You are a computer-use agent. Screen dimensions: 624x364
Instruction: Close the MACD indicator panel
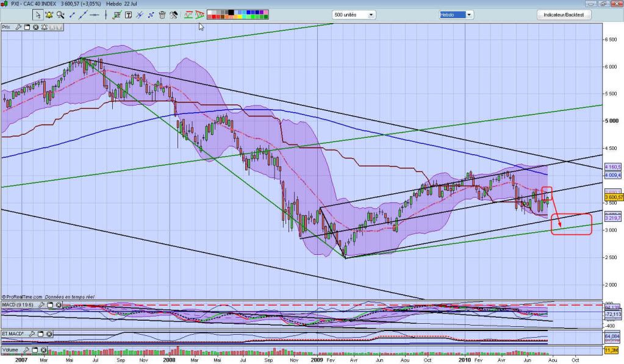pyautogui.click(x=59, y=305)
